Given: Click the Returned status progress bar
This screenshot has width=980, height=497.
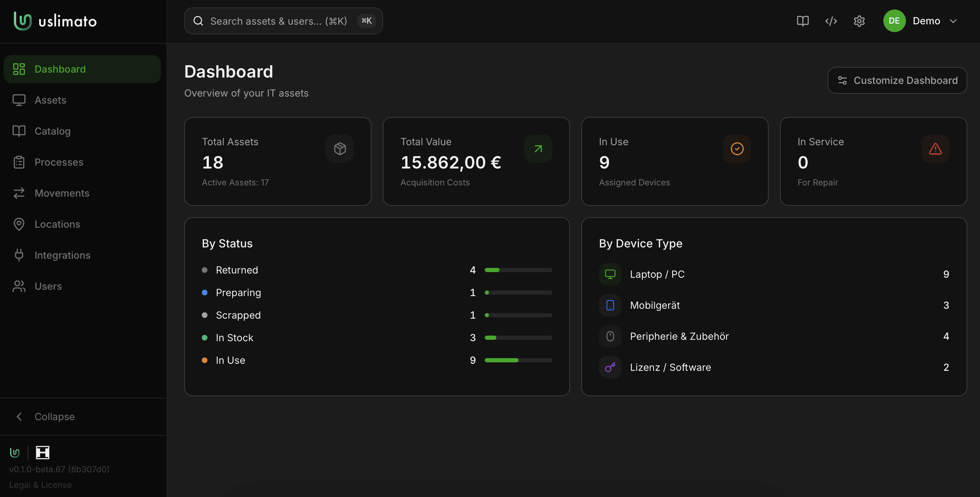Looking at the screenshot, I should pyautogui.click(x=518, y=270).
